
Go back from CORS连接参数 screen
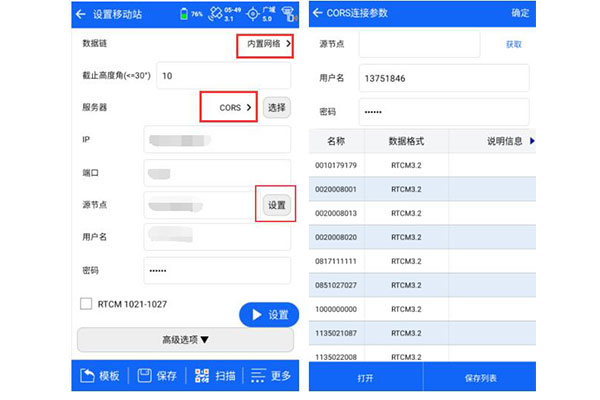pyautogui.click(x=317, y=13)
